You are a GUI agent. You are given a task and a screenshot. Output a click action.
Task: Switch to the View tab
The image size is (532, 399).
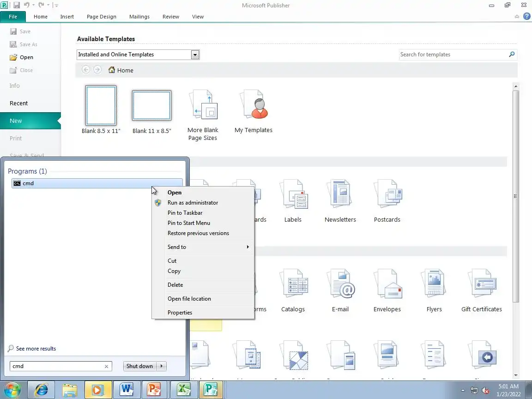198,17
